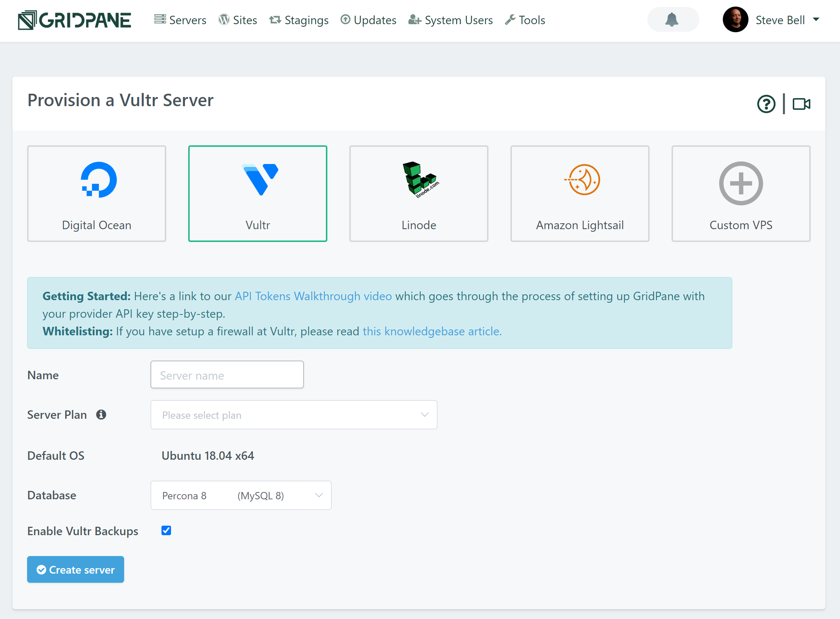Open the Database Percona 8 dropdown
The width and height of the screenshot is (840, 619).
241,495
